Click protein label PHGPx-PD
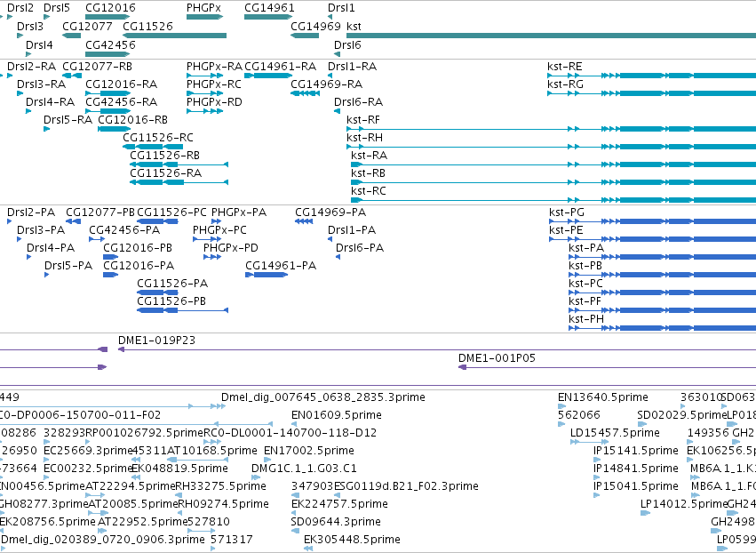This screenshot has height=553, width=756. pyautogui.click(x=230, y=248)
